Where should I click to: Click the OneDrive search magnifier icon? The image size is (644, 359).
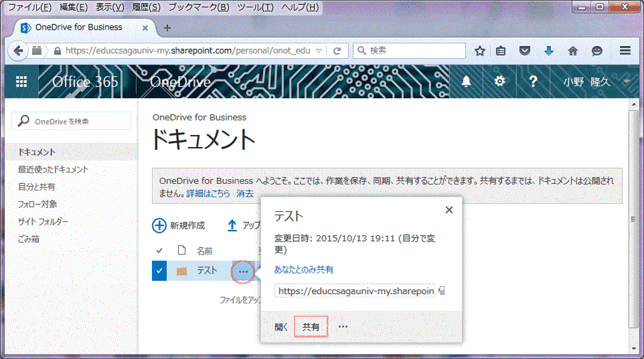[23, 120]
